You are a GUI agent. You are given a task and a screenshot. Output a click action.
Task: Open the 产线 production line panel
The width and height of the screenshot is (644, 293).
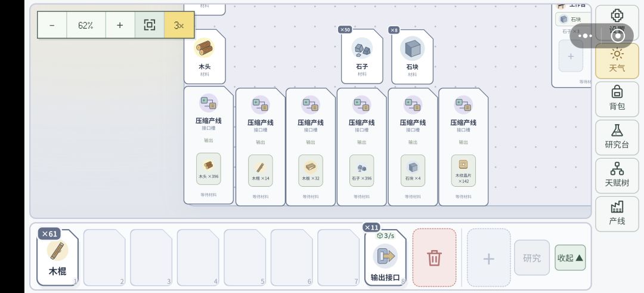[617, 214]
